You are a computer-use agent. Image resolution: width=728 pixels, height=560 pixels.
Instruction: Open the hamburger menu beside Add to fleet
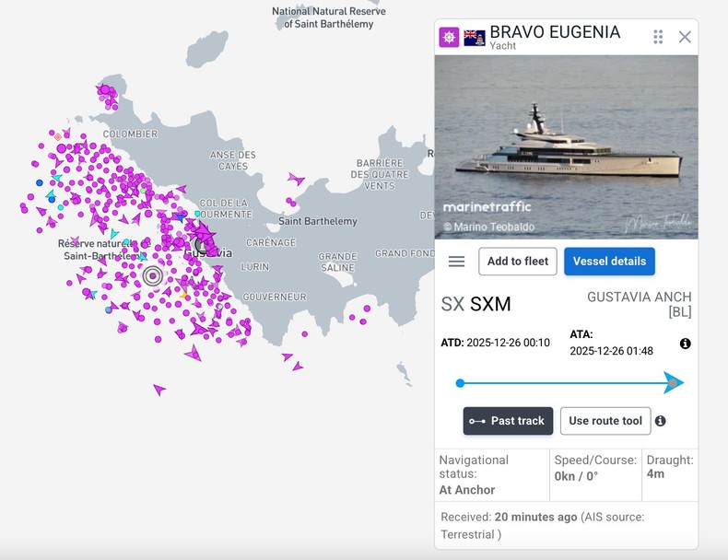click(456, 262)
